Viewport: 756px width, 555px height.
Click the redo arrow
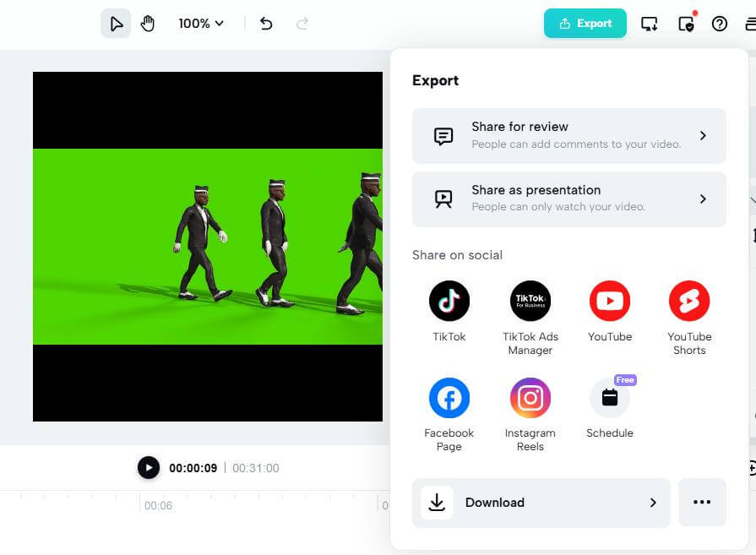(x=302, y=23)
